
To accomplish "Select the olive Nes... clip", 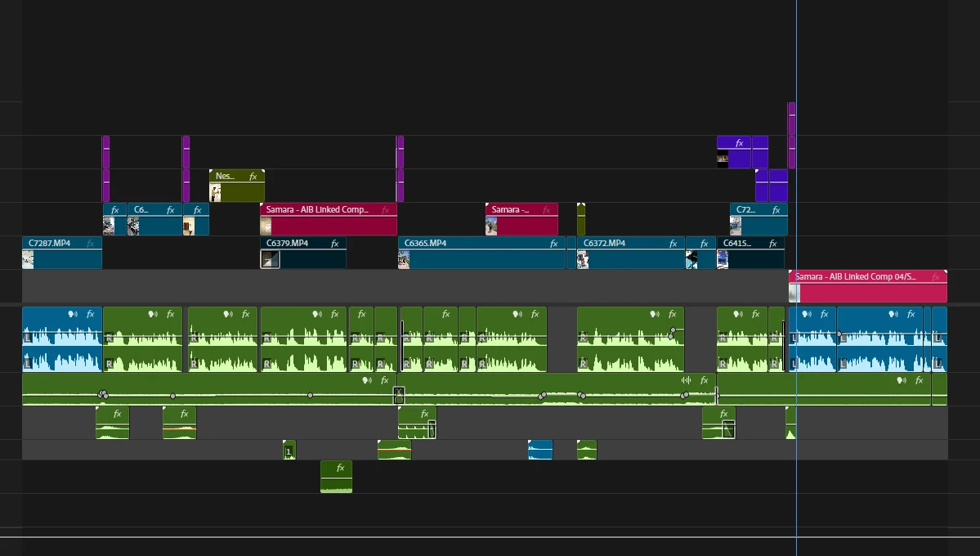I will tap(237, 186).
